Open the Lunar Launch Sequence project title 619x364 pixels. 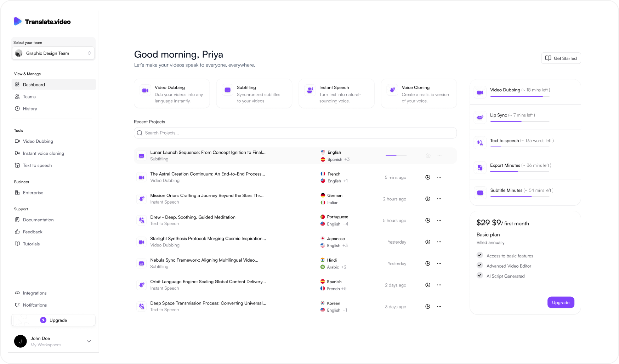point(208,153)
